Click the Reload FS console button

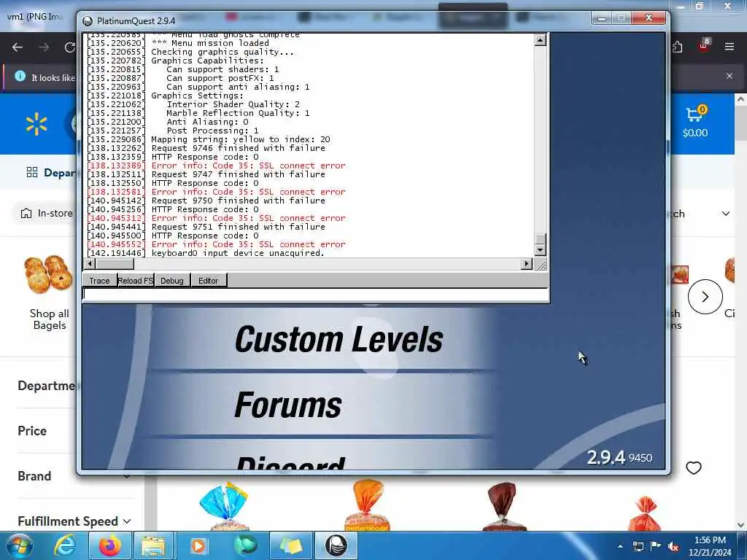tap(135, 281)
